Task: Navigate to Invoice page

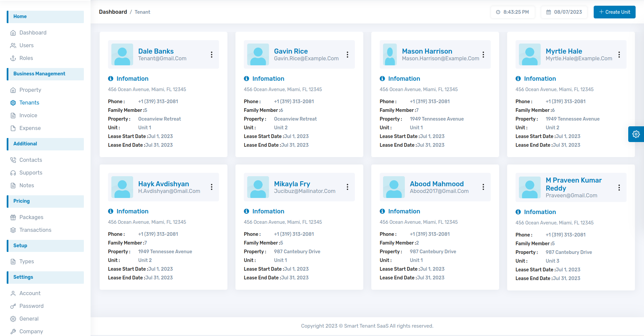Action: point(28,116)
